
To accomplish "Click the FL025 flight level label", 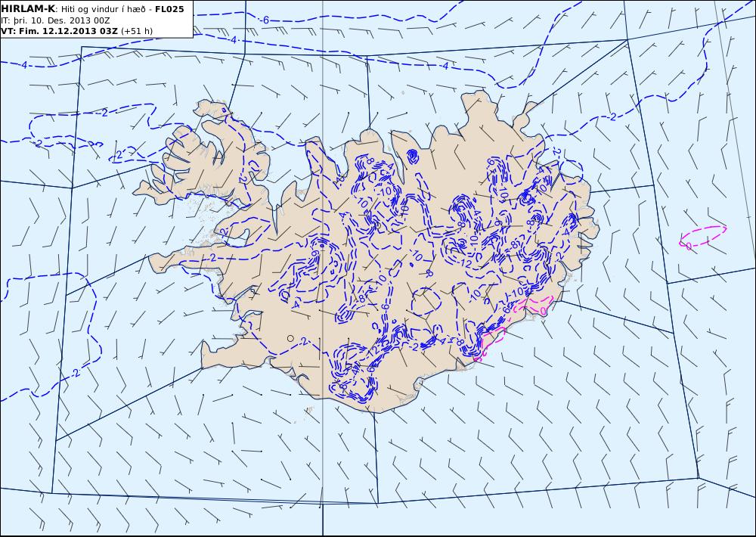I will tap(169, 9).
